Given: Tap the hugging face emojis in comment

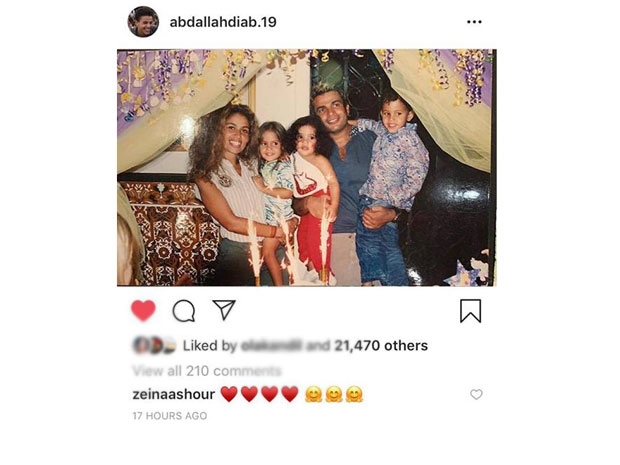Looking at the screenshot, I should click(334, 394).
